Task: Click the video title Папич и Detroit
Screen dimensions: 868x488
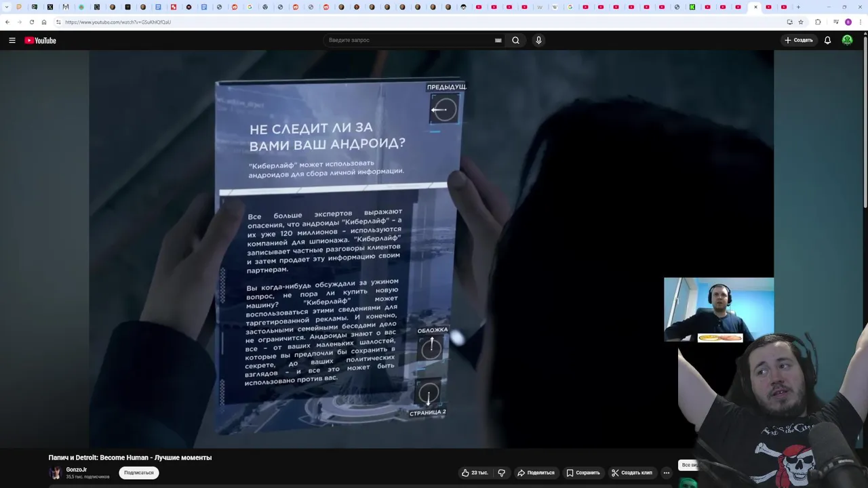Action: point(130,457)
